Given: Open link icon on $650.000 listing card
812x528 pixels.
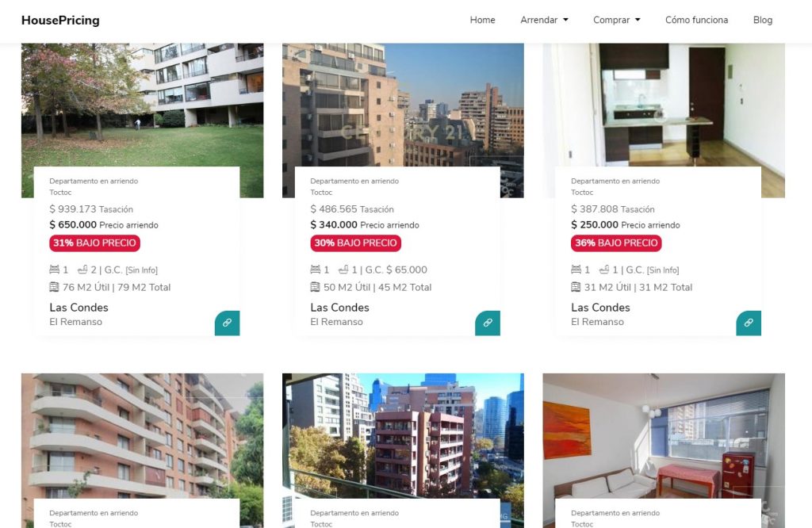Looking at the screenshot, I should [x=228, y=323].
